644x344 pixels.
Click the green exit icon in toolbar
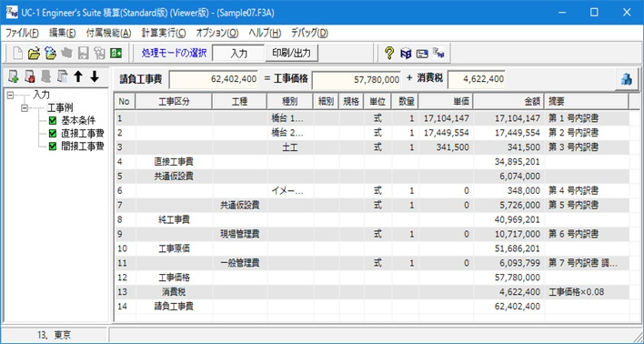(x=116, y=53)
